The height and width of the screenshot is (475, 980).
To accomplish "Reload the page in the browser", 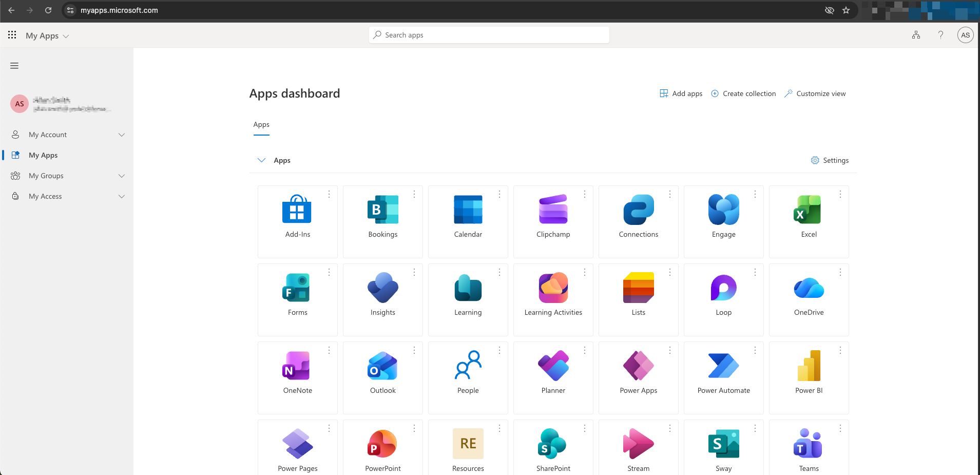I will pyautogui.click(x=48, y=10).
